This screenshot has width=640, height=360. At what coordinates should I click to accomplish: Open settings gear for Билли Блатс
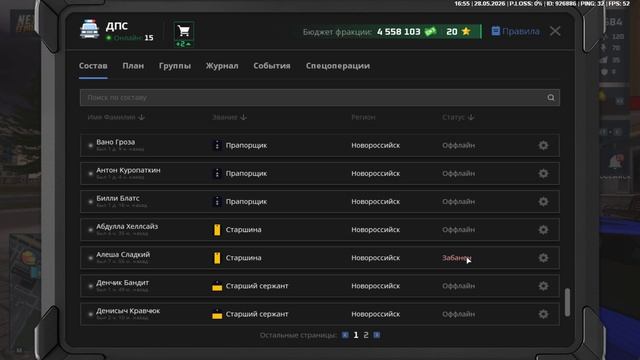tap(543, 202)
